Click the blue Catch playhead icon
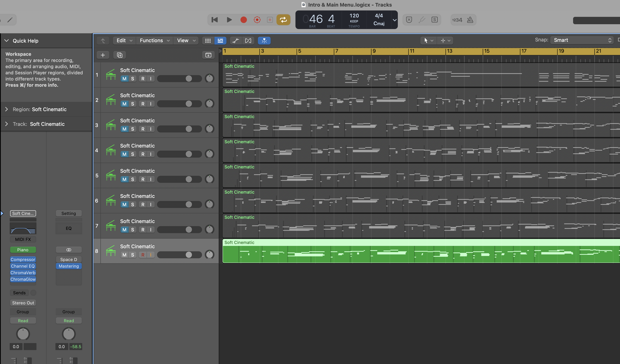 tap(264, 40)
